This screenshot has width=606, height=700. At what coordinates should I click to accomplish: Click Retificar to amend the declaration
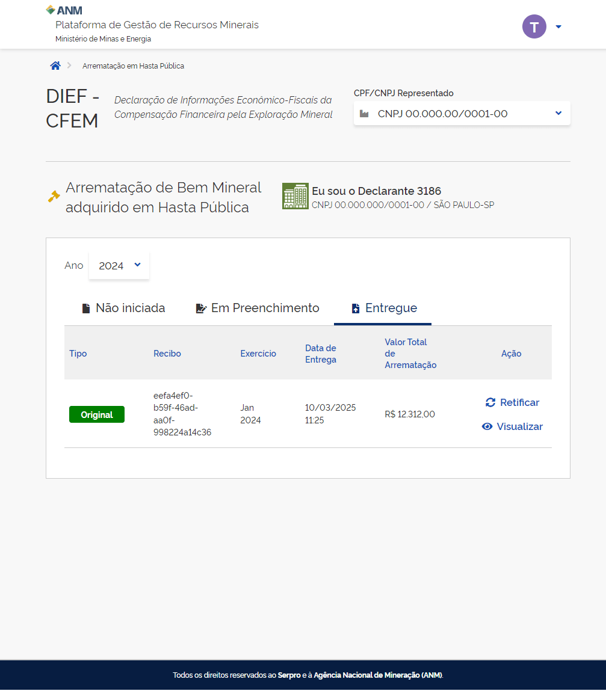[519, 402]
